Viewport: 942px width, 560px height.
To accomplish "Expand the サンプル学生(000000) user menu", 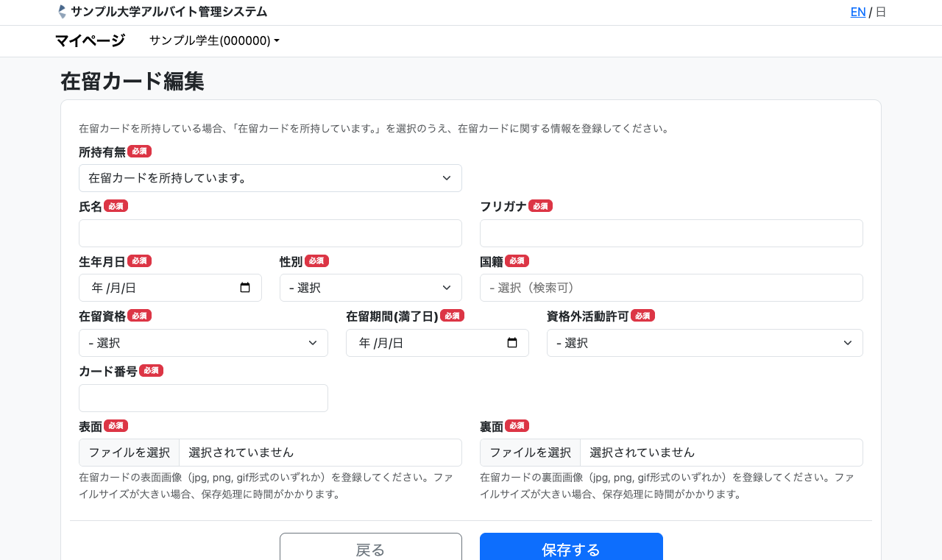I will (214, 41).
